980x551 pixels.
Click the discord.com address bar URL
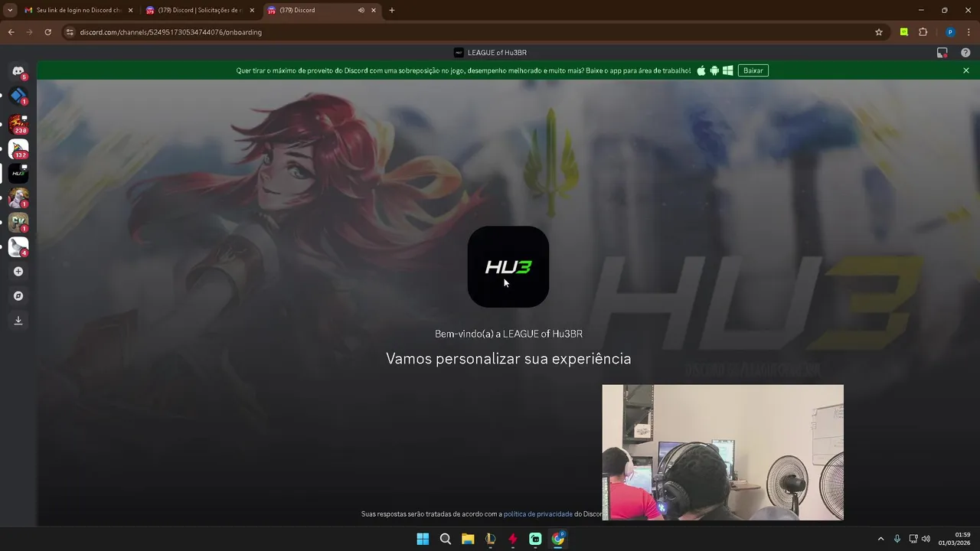171,32
